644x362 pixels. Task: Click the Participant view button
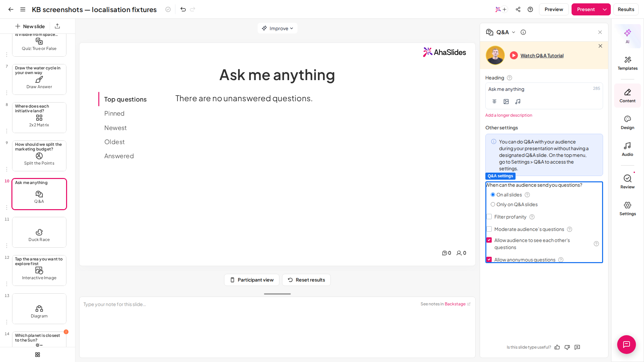point(252,280)
